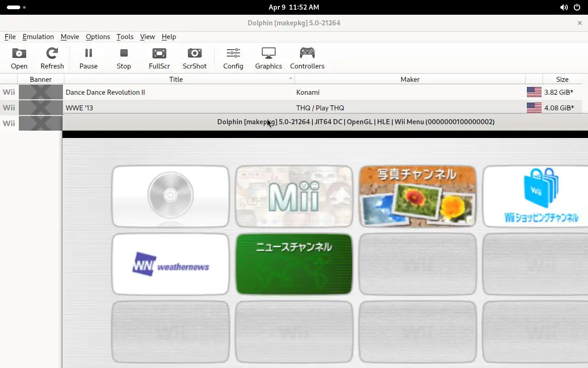588x368 pixels.
Task: Open the Photo Channel tile
Action: 418,196
